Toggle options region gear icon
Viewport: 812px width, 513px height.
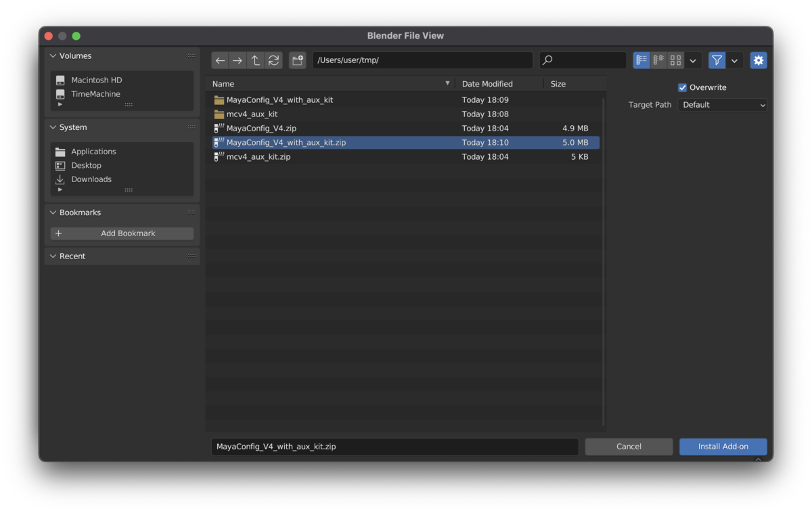(759, 60)
